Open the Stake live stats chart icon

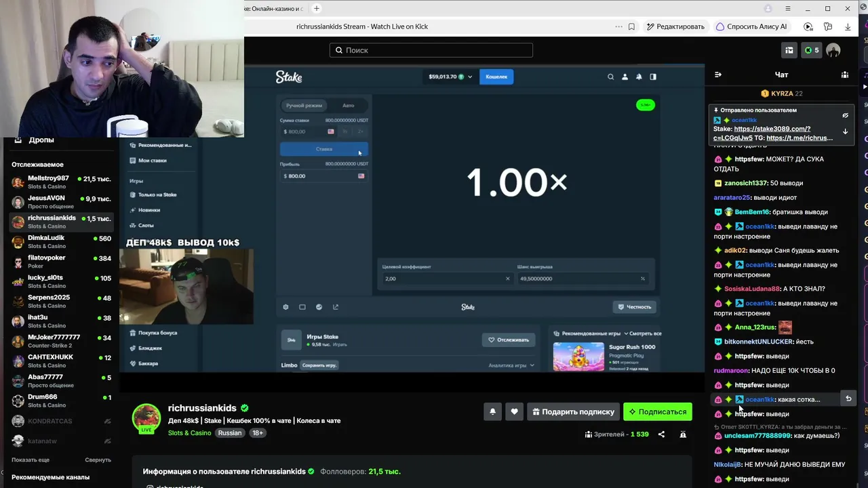point(319,307)
